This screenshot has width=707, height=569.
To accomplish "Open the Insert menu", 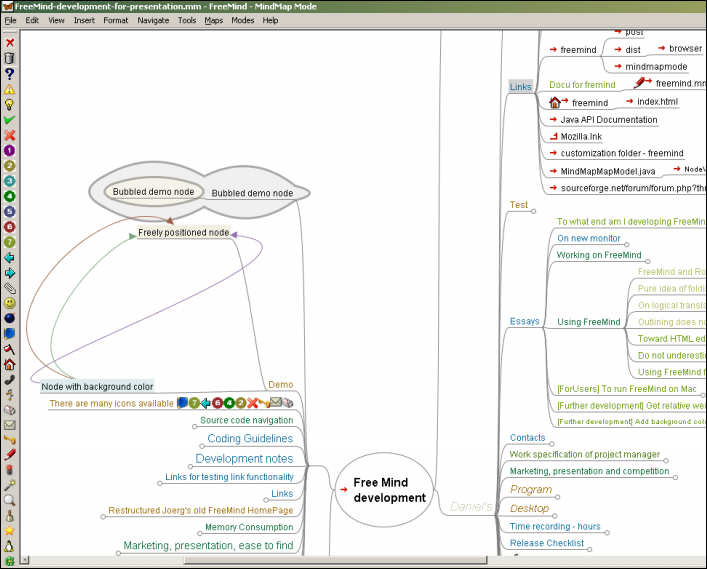I will 84,20.
